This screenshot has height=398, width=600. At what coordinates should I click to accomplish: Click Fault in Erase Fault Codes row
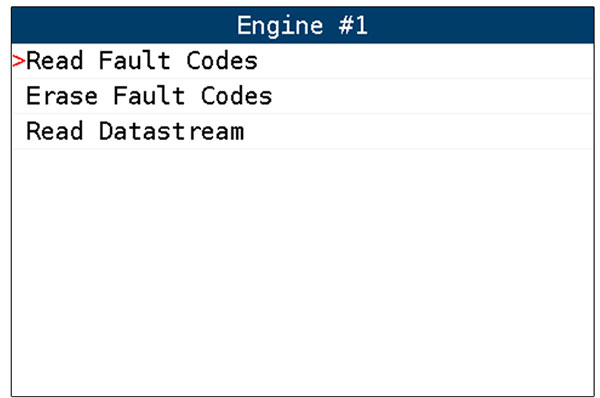[x=149, y=96]
